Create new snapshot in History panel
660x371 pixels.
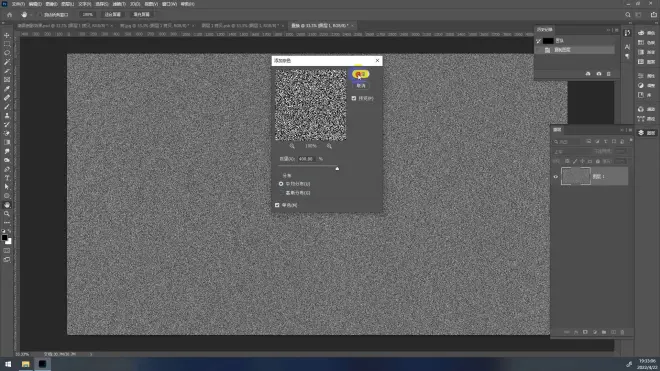[599, 74]
